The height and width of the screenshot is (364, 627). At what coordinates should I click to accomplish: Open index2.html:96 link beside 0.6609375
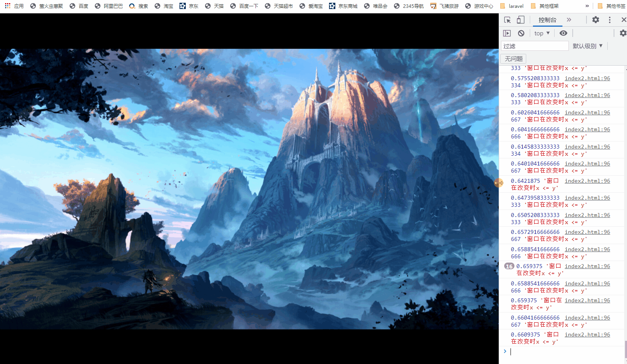[587, 335]
